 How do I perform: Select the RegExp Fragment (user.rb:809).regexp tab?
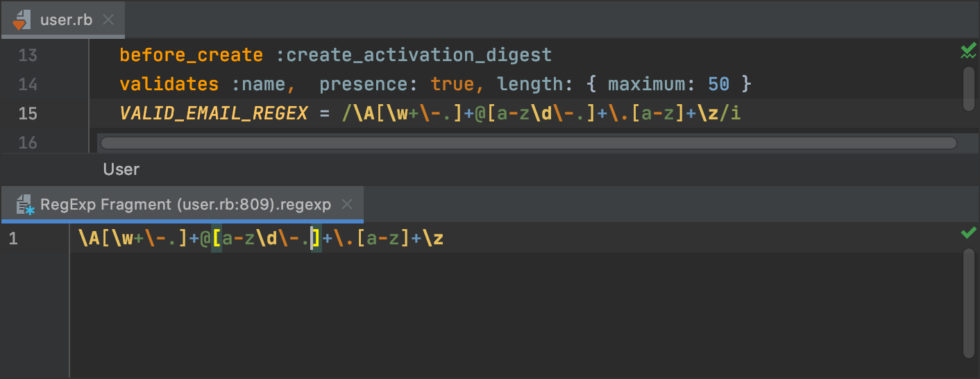[x=185, y=205]
